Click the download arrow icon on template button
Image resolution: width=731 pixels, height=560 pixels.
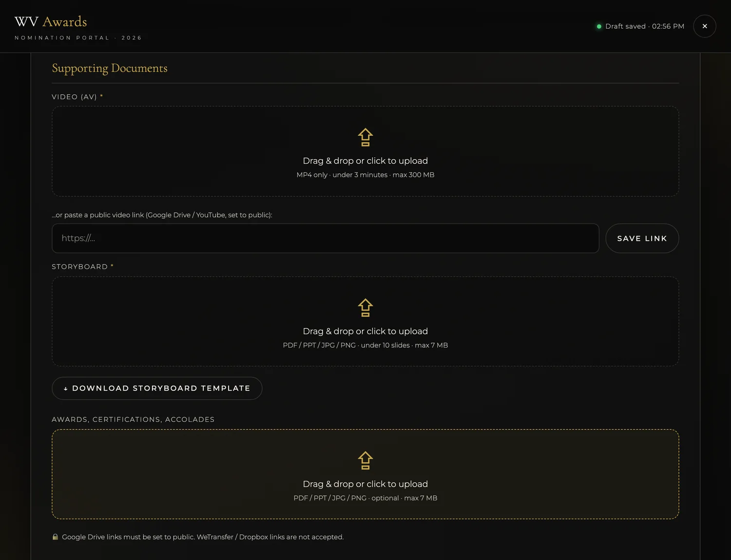[x=66, y=389]
